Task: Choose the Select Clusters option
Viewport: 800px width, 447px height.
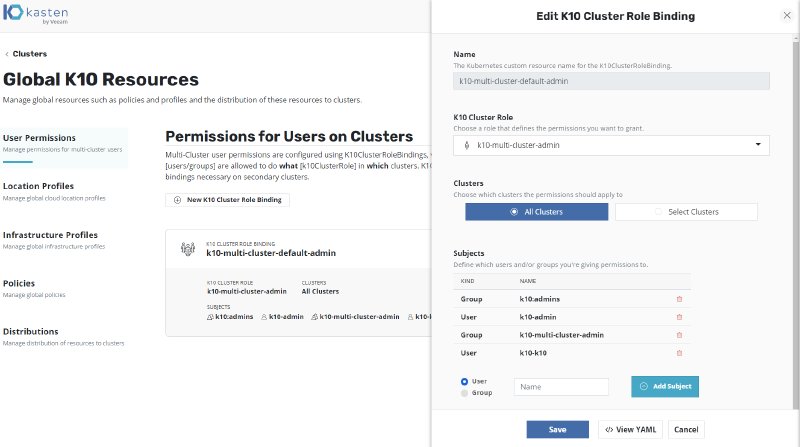Action: pyautogui.click(x=686, y=212)
